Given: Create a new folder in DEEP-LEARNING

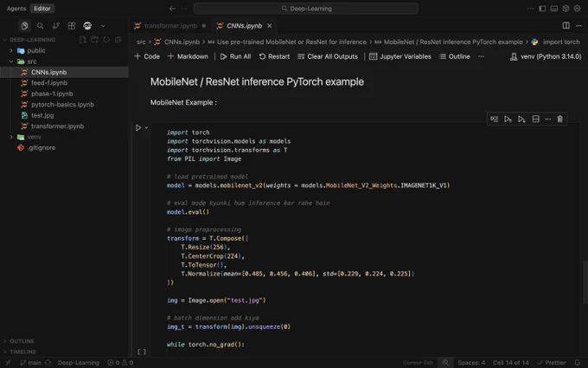Looking at the screenshot, I should tap(94, 40).
